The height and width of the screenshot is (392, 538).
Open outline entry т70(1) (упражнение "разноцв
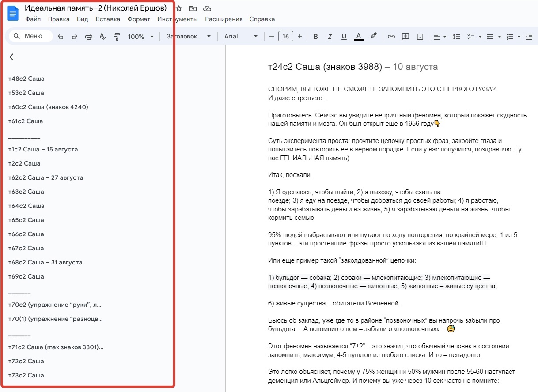(56, 319)
